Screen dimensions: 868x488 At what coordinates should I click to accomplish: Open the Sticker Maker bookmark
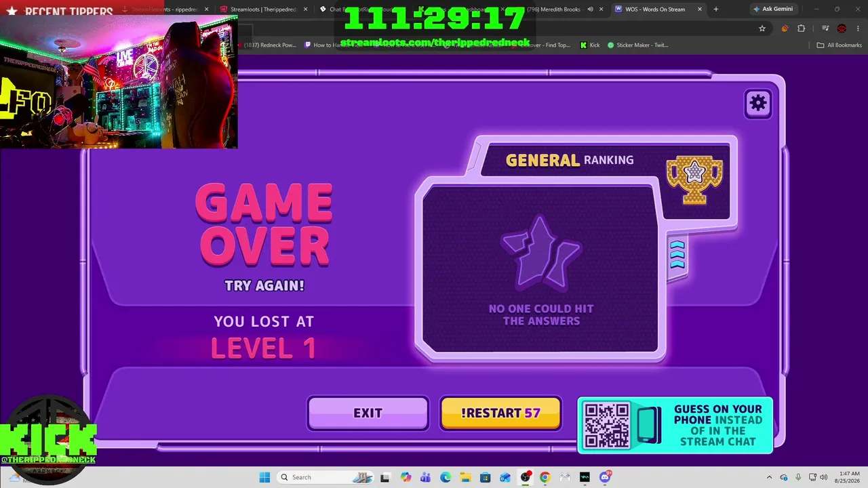click(x=637, y=45)
